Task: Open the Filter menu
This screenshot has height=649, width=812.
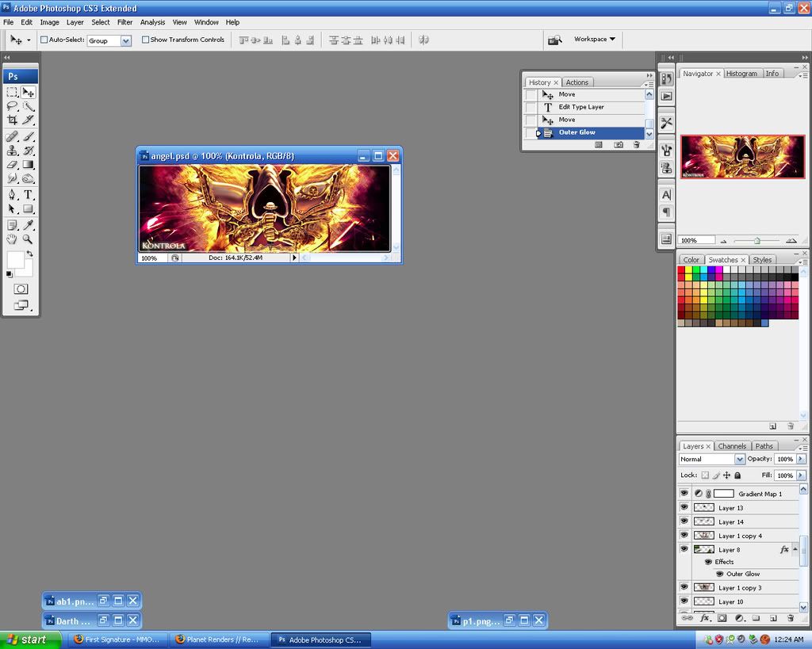Action: point(124,22)
